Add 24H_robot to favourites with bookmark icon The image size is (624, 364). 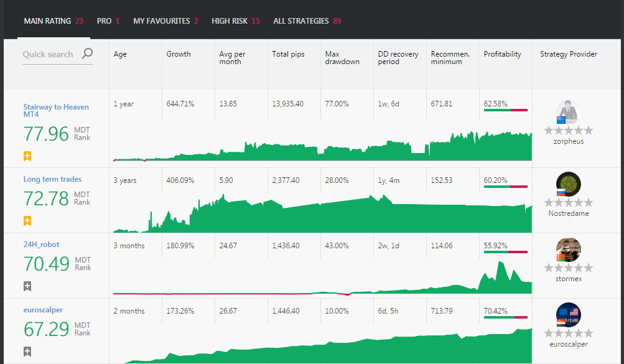pos(27,286)
